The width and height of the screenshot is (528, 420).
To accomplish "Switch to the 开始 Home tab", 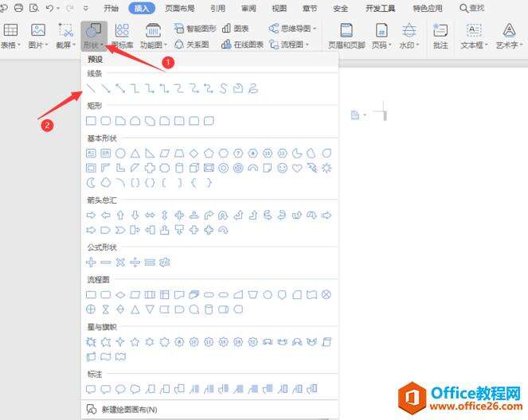I will tap(111, 8).
